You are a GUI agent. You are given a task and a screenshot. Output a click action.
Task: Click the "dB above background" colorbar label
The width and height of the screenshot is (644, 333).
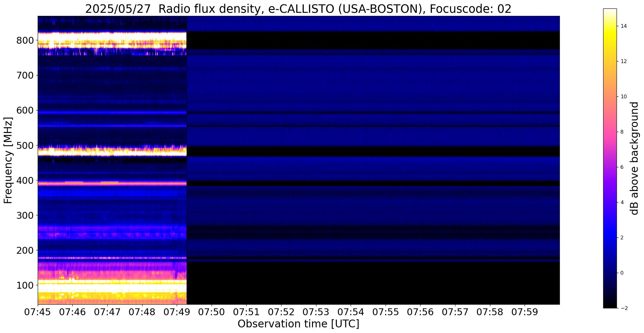(634, 158)
